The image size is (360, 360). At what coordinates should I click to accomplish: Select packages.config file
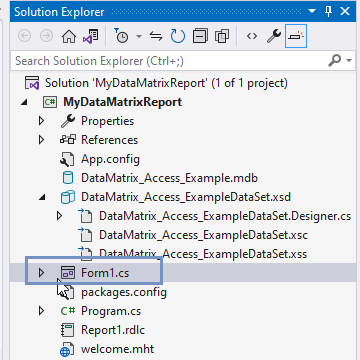coord(124,292)
